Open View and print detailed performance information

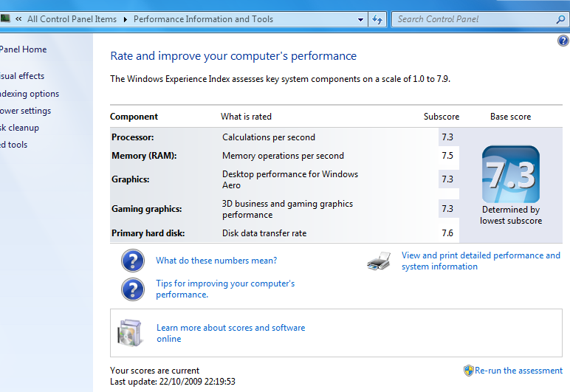click(x=481, y=261)
